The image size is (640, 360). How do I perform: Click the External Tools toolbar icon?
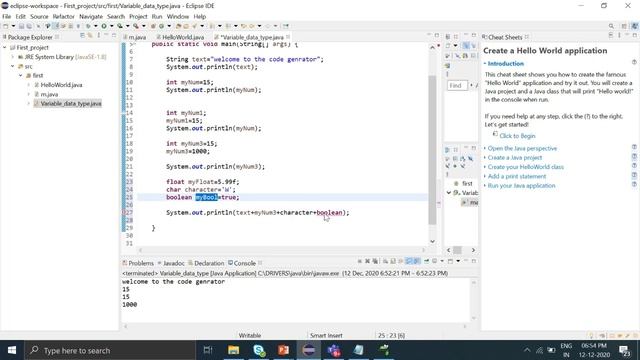click(136, 26)
